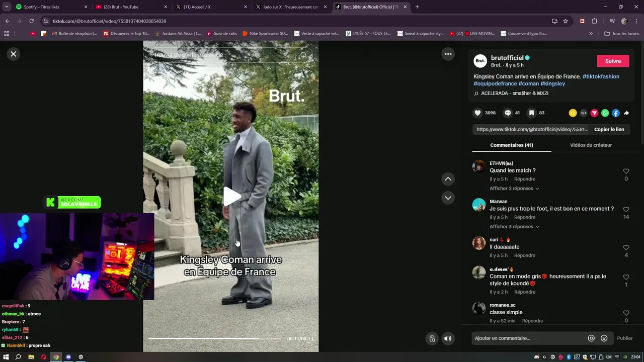
Task: Like nari's comment
Action: (x=626, y=248)
